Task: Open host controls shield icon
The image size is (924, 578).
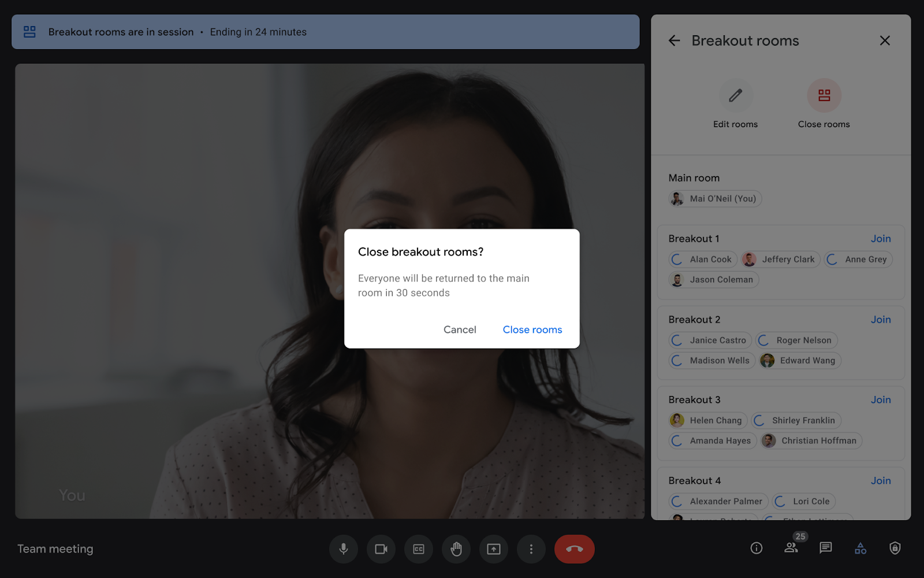Action: tap(895, 548)
